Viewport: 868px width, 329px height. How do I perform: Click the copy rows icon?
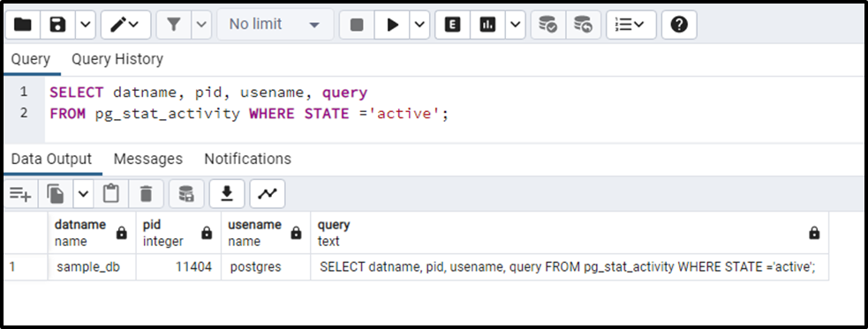tap(56, 194)
